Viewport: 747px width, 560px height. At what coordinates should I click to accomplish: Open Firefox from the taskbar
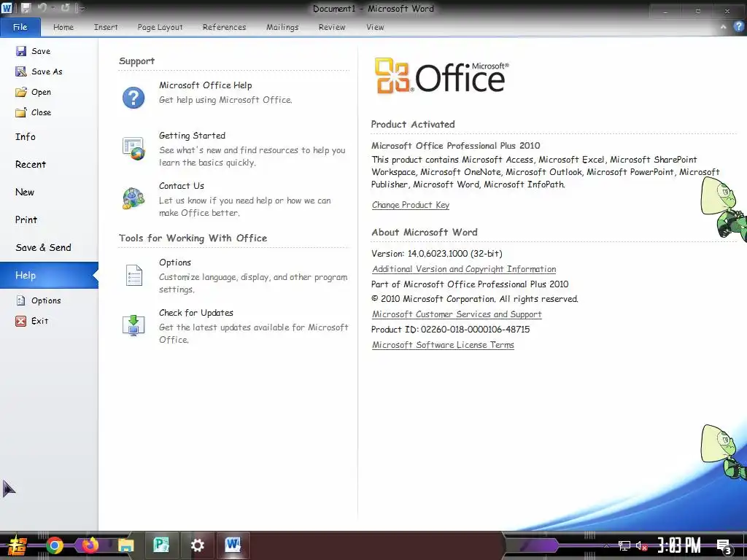tap(90, 545)
